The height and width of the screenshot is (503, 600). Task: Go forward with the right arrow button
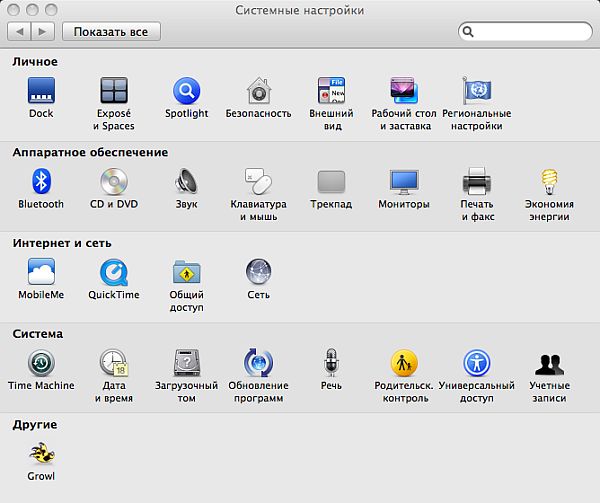(43, 32)
